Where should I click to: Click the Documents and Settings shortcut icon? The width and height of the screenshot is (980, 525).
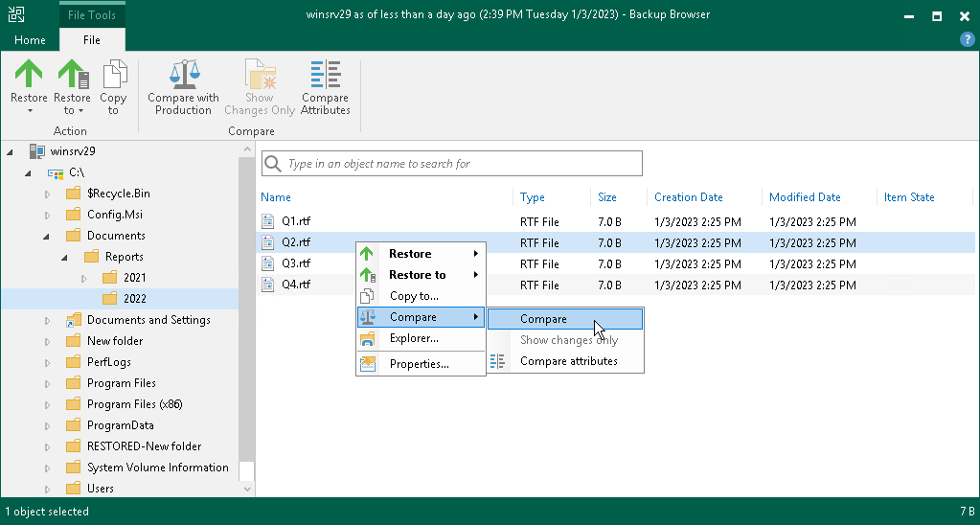(74, 320)
